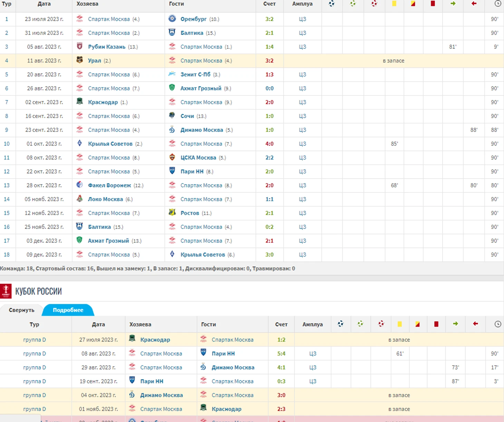
Task: Click Пари НН crest in 22 окт. row
Action: coord(172,171)
